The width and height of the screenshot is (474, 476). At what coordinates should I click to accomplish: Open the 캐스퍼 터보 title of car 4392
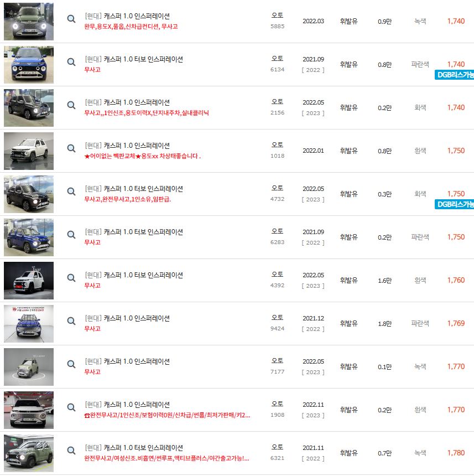(134, 275)
